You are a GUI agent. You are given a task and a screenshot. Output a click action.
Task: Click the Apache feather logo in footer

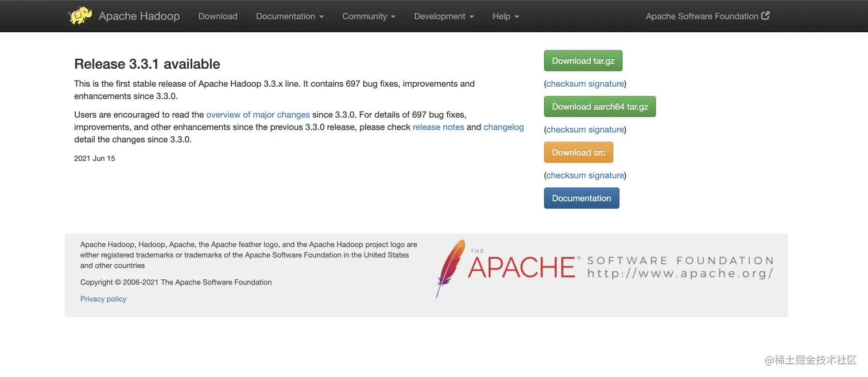point(450,268)
